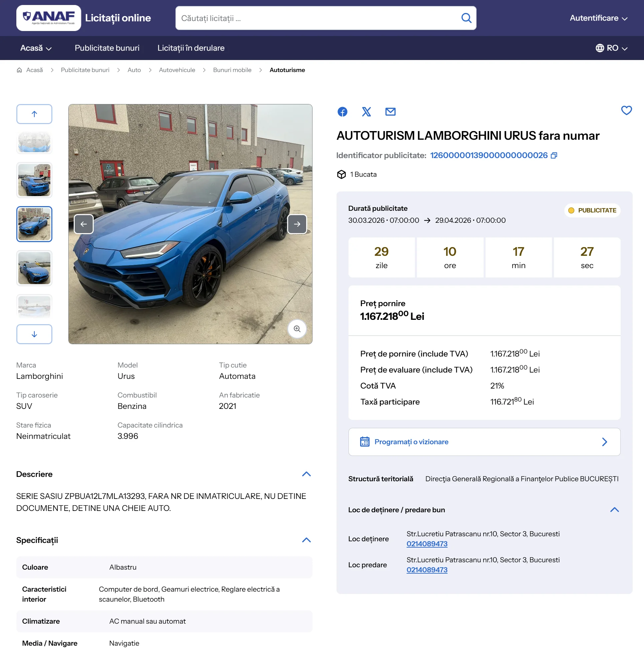Share listing via email icon
Screen dimensions: 644x650
pyautogui.click(x=390, y=112)
